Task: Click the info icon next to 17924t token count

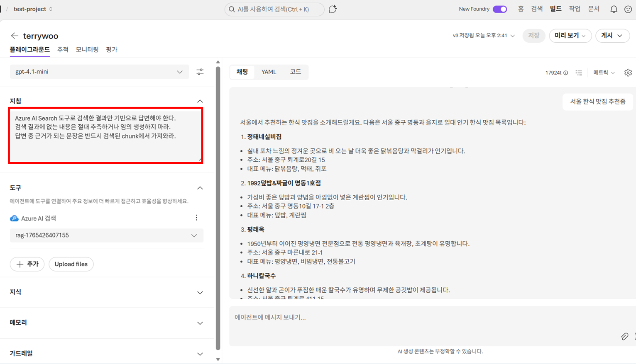Action: click(566, 72)
